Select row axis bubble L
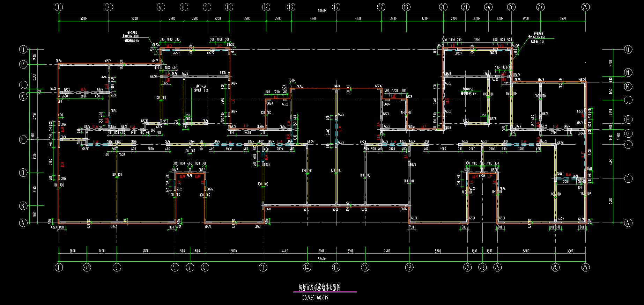The width and height of the screenshot is (644, 305). 23,85
